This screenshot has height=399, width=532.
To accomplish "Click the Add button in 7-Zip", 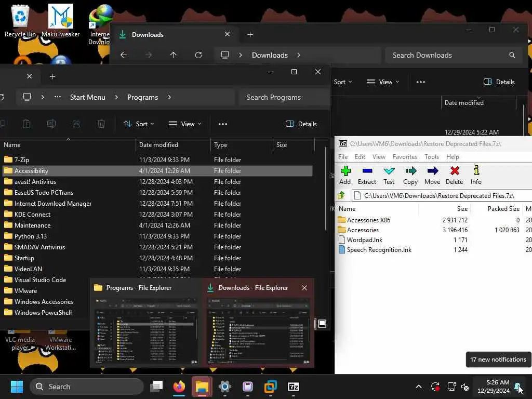I will coord(345,175).
